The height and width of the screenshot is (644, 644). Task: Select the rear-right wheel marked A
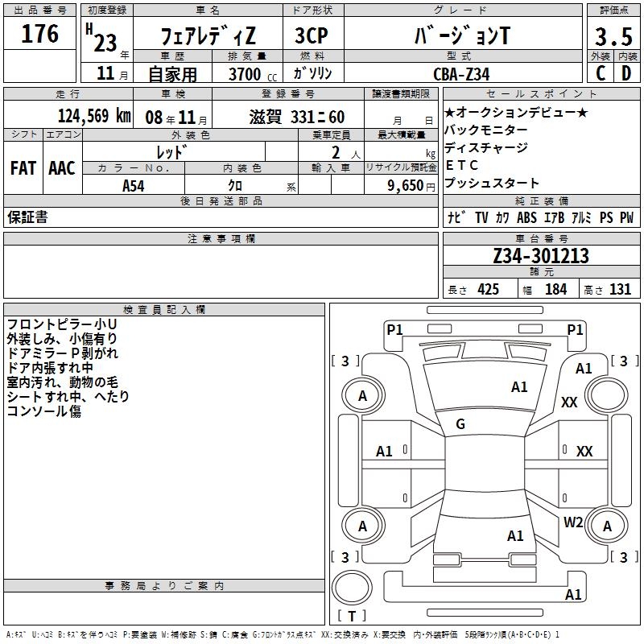(607, 526)
